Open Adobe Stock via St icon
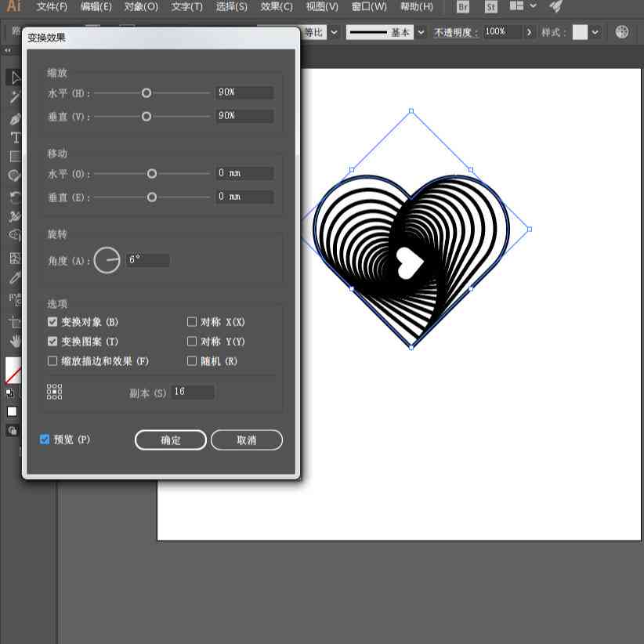Viewport: 644px width, 644px height. (x=490, y=7)
